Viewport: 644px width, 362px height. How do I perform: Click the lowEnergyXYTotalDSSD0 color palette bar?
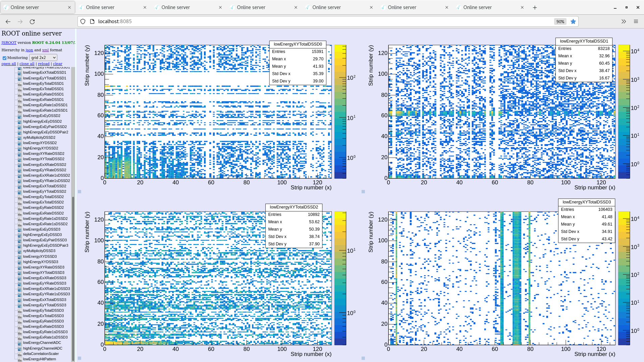pyautogui.click(x=340, y=112)
